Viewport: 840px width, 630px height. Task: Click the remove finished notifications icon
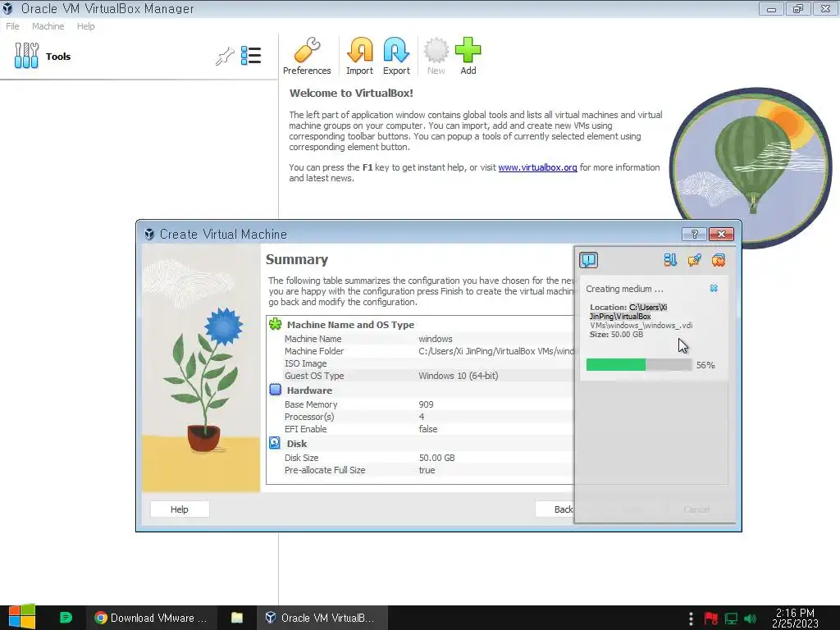[719, 260]
